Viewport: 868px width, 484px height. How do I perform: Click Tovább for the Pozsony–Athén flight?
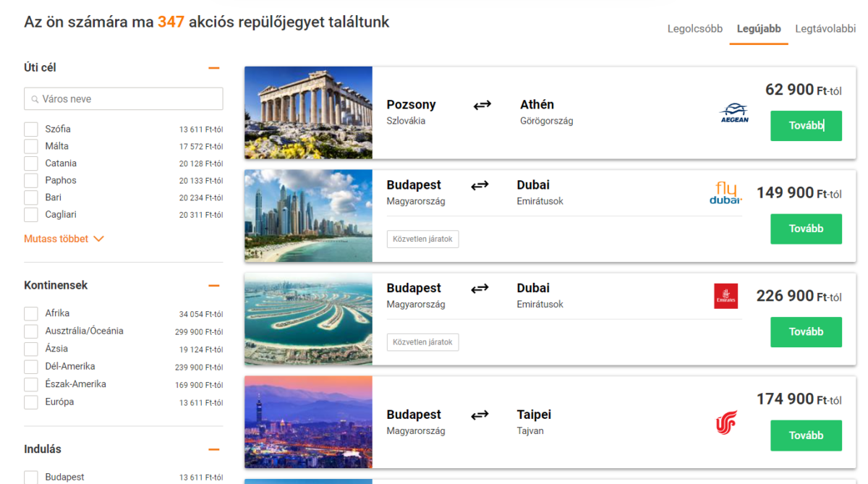806,126
